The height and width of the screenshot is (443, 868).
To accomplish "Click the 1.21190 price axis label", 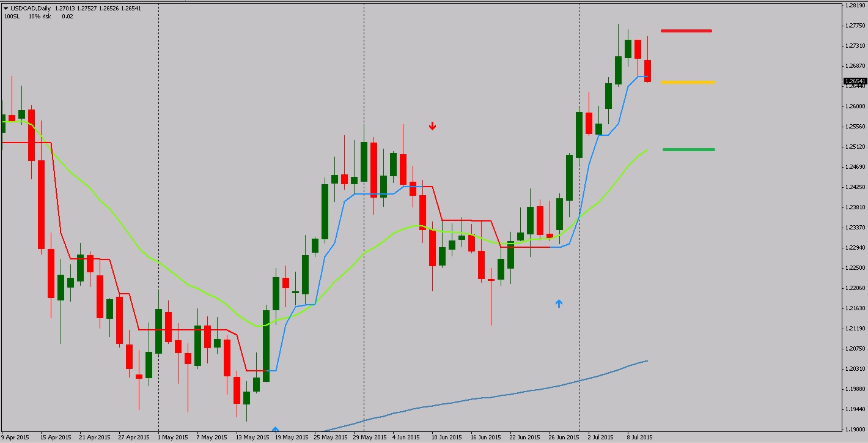I will (x=856, y=329).
